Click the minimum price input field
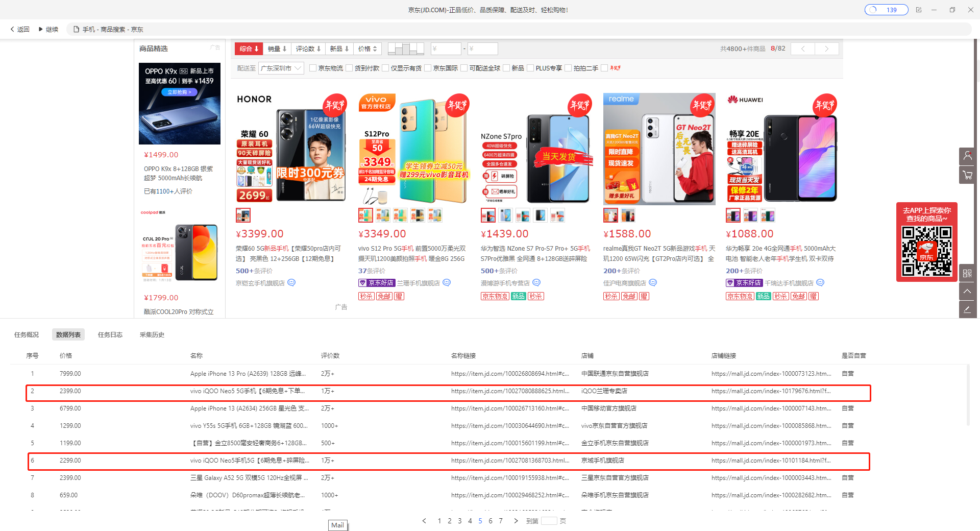This screenshot has width=980, height=531. click(446, 49)
